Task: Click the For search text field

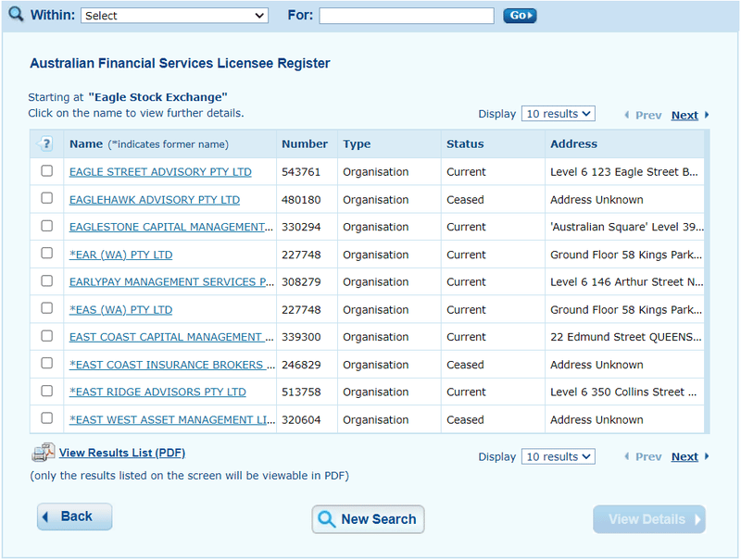Action: point(407,16)
